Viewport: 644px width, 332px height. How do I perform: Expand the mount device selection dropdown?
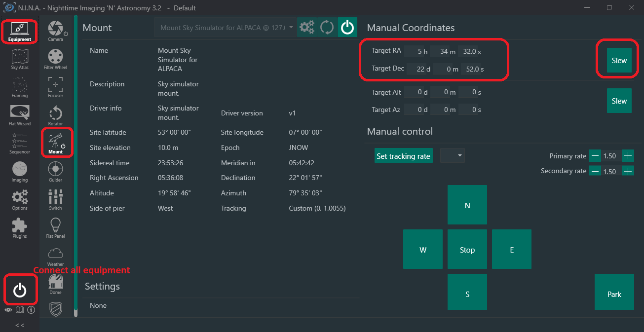[x=291, y=28]
